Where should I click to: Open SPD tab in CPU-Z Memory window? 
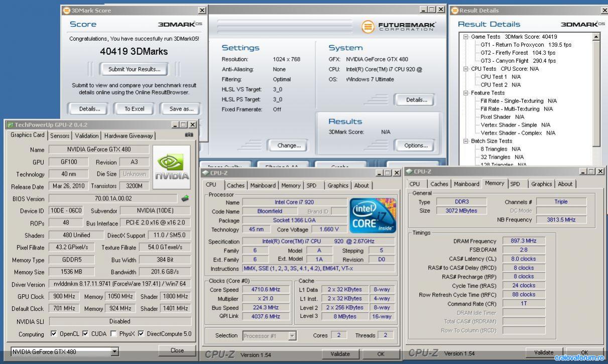pyautogui.click(x=516, y=184)
